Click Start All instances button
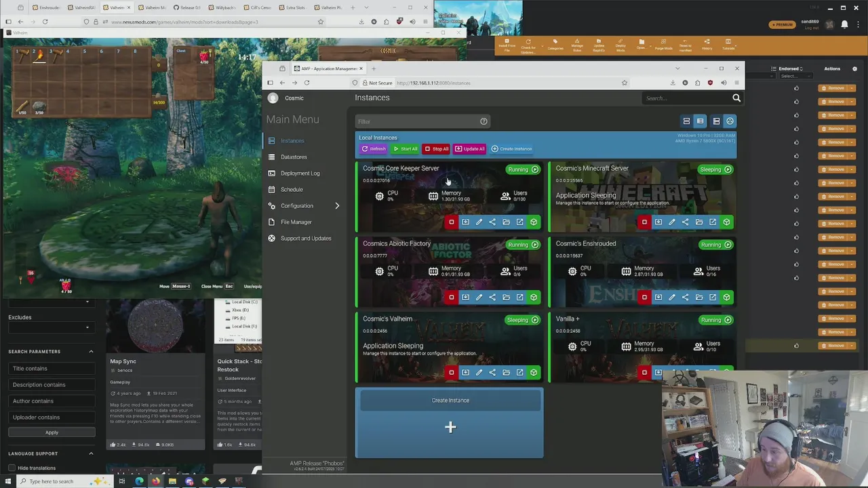Image resolution: width=868 pixels, height=488 pixels. point(406,149)
